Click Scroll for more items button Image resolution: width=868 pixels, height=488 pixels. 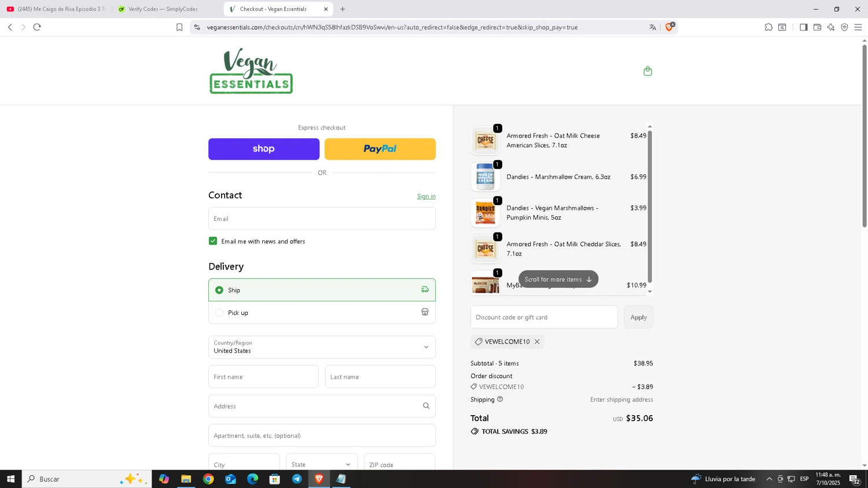[x=558, y=279]
